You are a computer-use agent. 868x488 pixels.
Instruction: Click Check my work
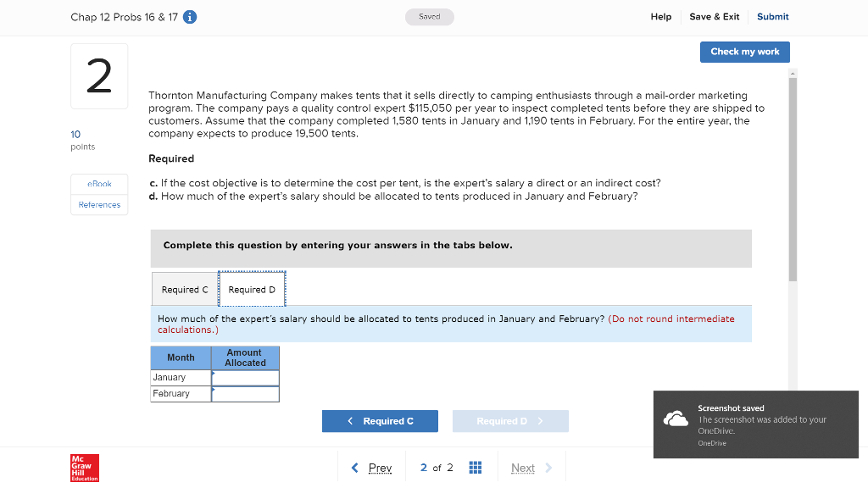pos(744,52)
